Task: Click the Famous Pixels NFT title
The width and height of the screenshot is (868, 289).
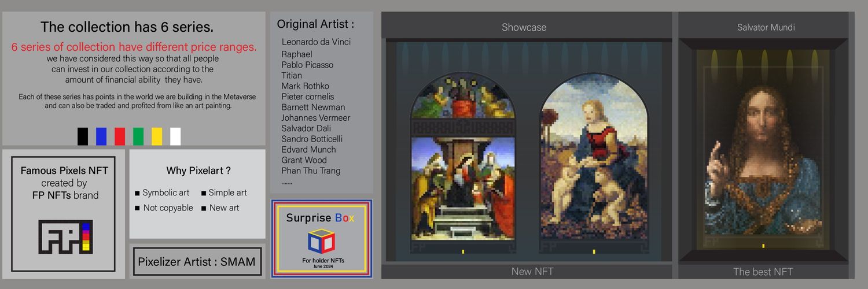Action: (64, 171)
